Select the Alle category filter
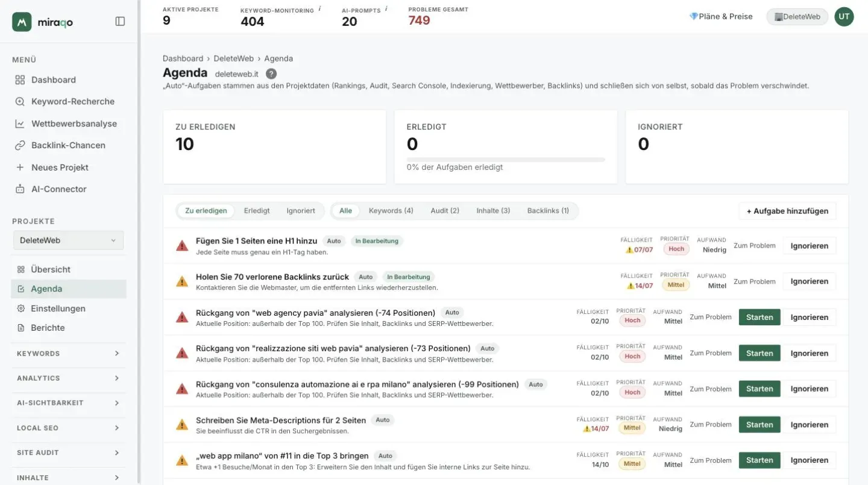 pos(345,211)
